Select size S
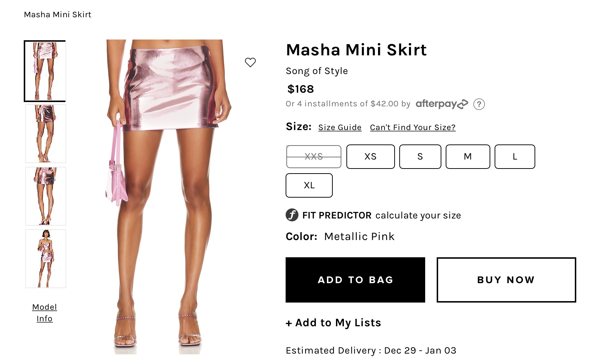The width and height of the screenshot is (600, 364). click(x=420, y=157)
